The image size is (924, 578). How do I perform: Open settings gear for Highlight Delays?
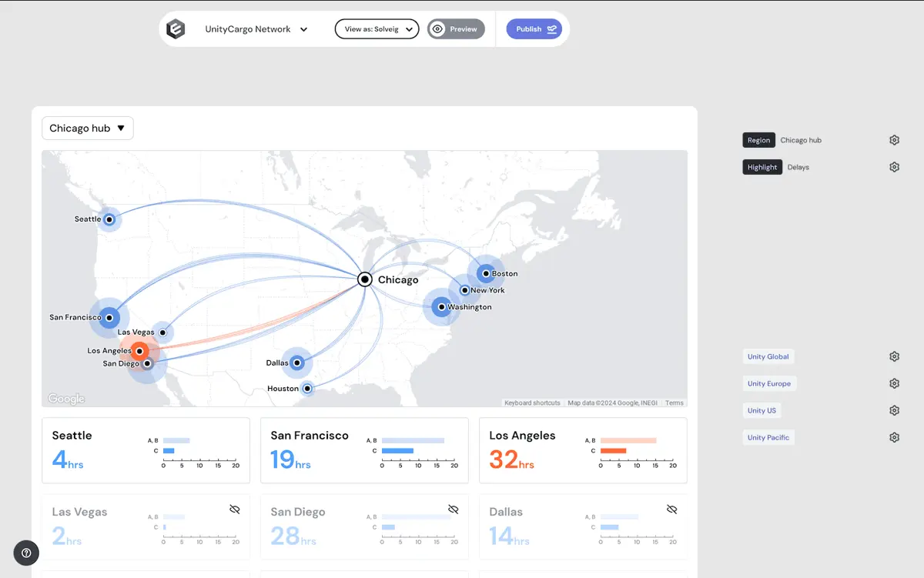[894, 167]
